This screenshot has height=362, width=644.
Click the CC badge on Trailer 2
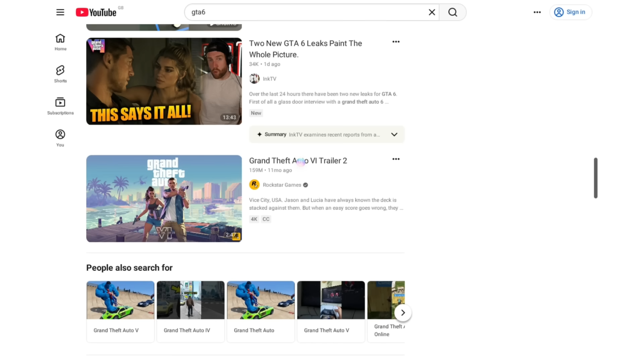pos(266,219)
